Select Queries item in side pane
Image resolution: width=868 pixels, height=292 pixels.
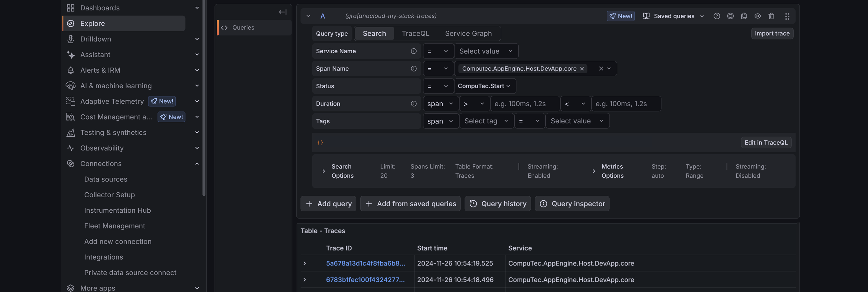pyautogui.click(x=254, y=28)
